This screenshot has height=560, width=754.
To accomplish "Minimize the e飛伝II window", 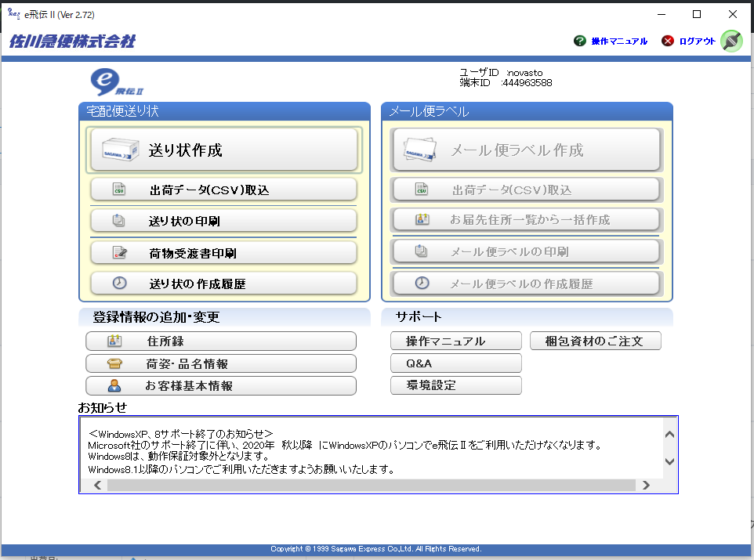I will pyautogui.click(x=662, y=14).
